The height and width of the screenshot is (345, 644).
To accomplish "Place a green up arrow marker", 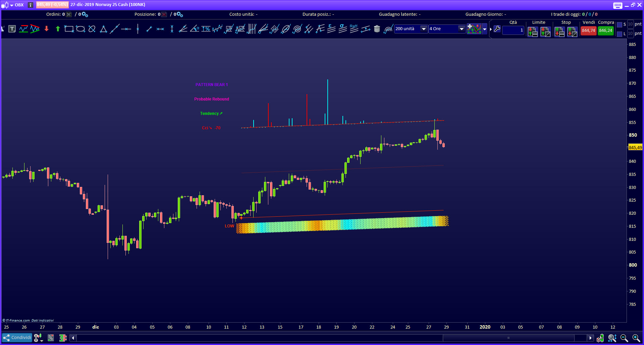I will 58,29.
